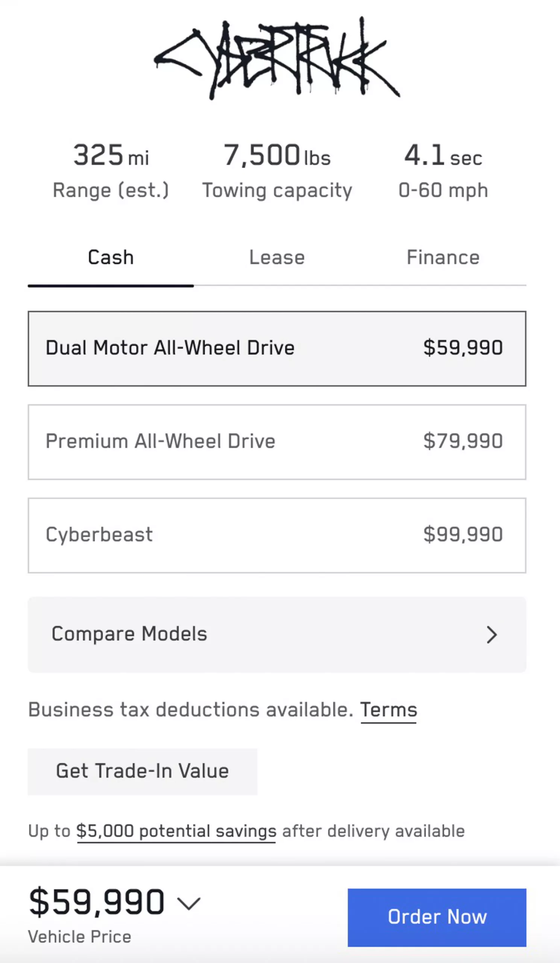
Task: Switch to the Cash tab
Action: point(111,258)
